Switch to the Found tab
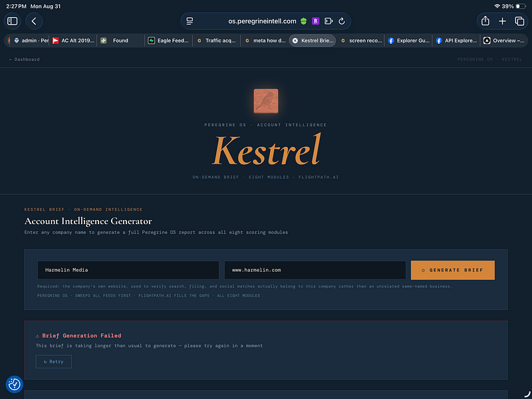This screenshot has width=532, height=399. pyautogui.click(x=121, y=41)
